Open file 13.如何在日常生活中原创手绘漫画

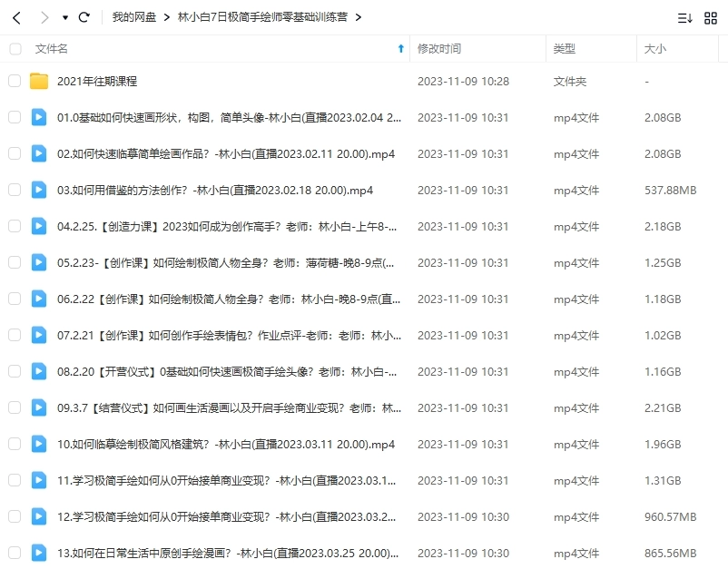pos(228,553)
